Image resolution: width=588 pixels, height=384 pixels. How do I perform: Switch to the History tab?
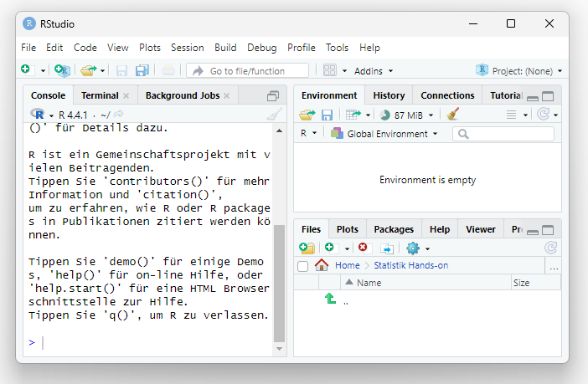[x=389, y=95]
